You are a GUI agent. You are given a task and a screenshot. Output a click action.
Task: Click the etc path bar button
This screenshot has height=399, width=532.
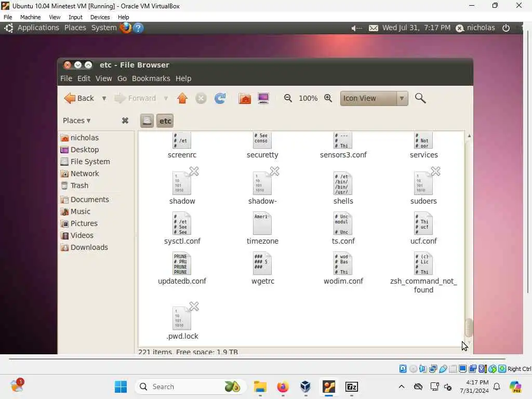point(165,121)
